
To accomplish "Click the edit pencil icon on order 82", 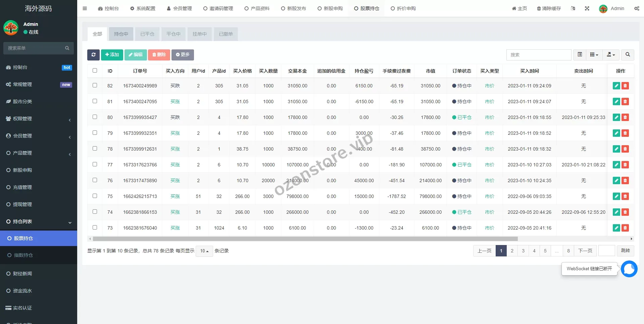I will pyautogui.click(x=616, y=86).
